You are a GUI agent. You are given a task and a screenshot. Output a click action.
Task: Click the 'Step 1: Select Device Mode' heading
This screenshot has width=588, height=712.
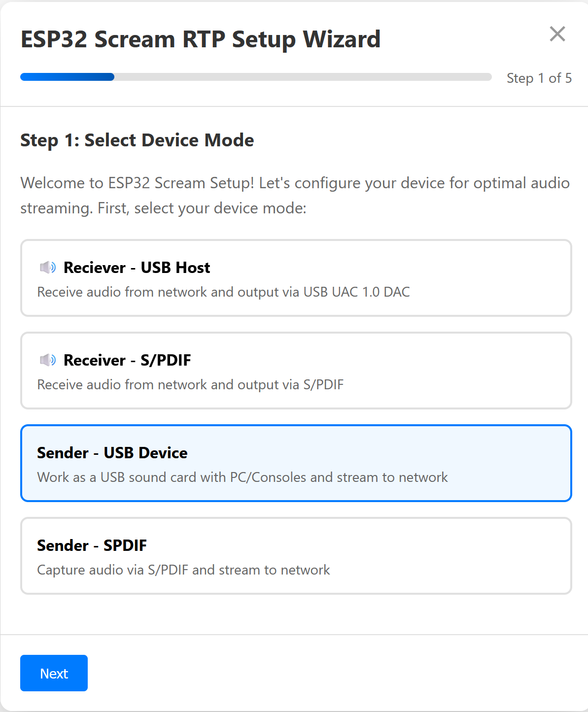[137, 140]
